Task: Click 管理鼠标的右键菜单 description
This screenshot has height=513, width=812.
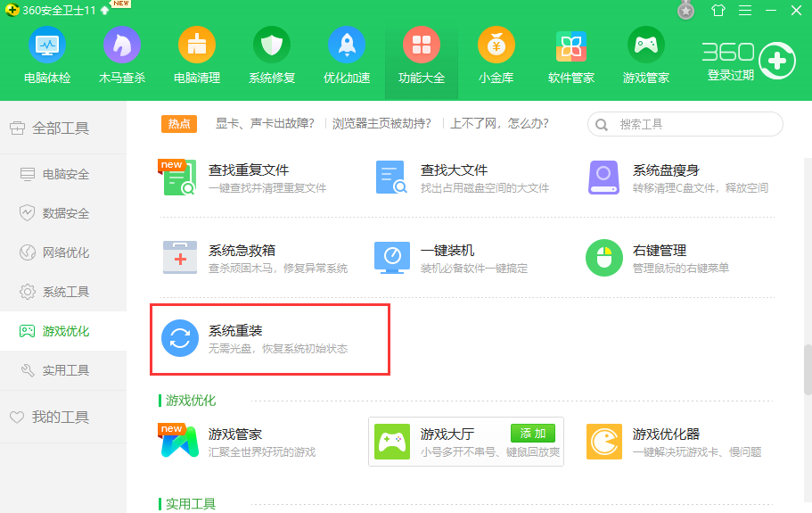Action: click(680, 269)
